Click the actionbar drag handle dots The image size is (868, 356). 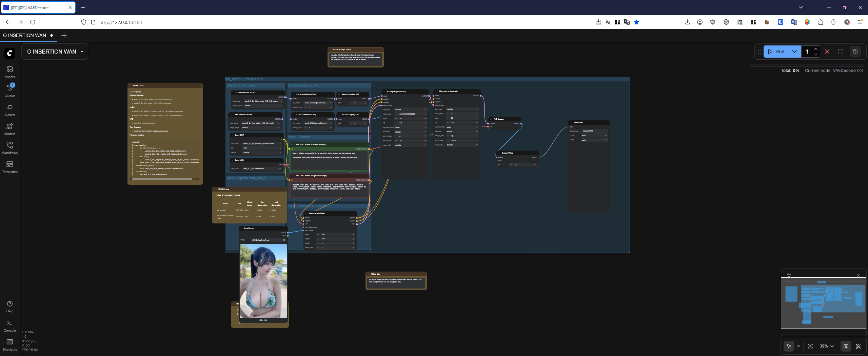click(759, 52)
